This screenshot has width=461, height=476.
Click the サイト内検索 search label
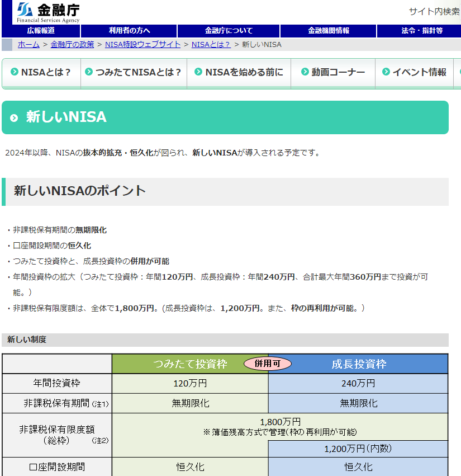point(434,12)
